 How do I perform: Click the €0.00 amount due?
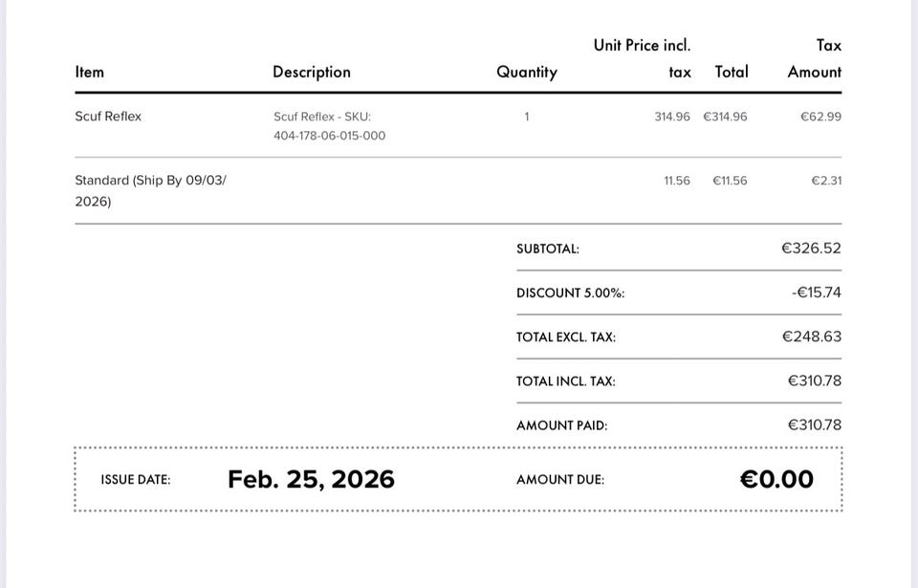pos(776,479)
